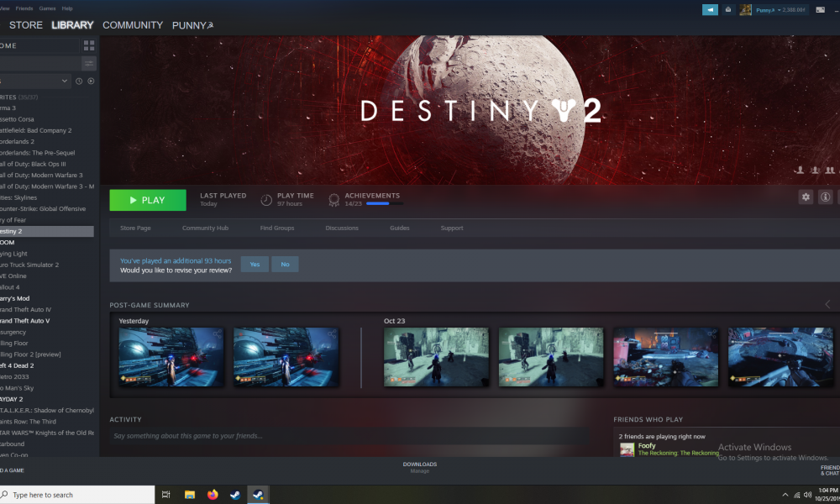Click the green PLAY button

pos(148,200)
